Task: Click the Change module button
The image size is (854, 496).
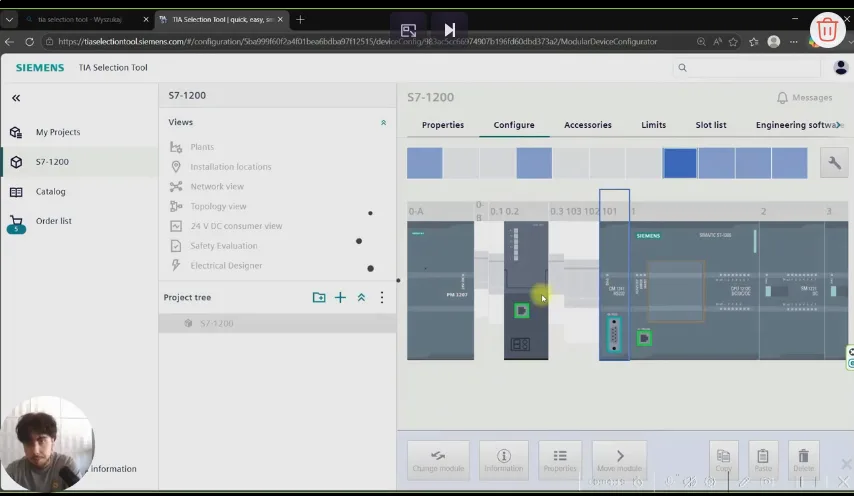Action: pos(438,460)
